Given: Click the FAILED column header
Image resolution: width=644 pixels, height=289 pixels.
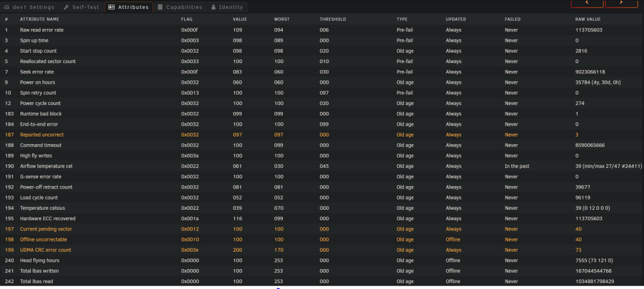Looking at the screenshot, I should [513, 19].
